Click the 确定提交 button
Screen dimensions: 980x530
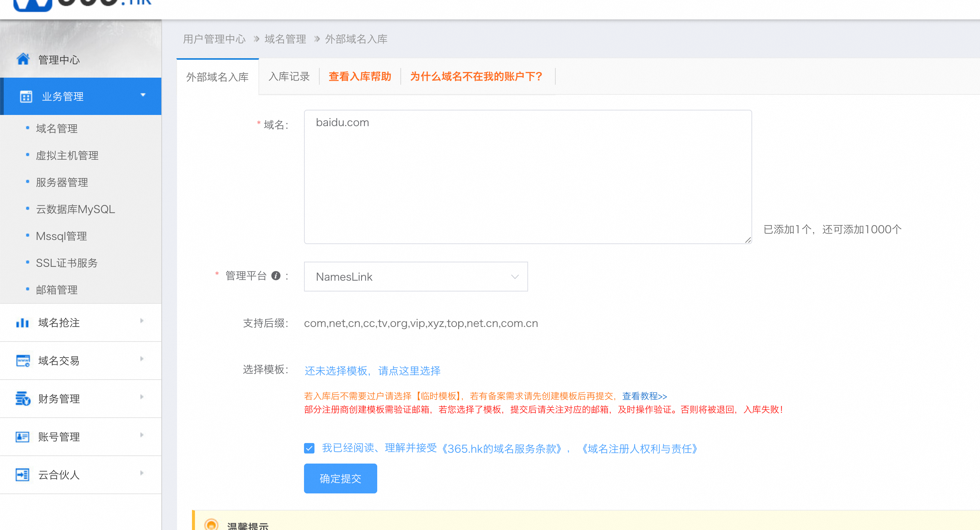(341, 478)
